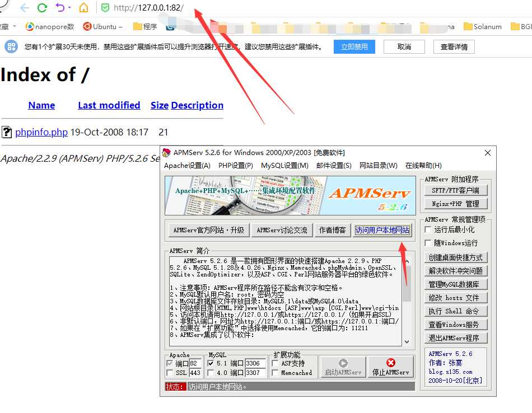The height and width of the screenshot is (413, 532).
Task: Click APMServ官方网站·升级 button
Action: pos(209,230)
